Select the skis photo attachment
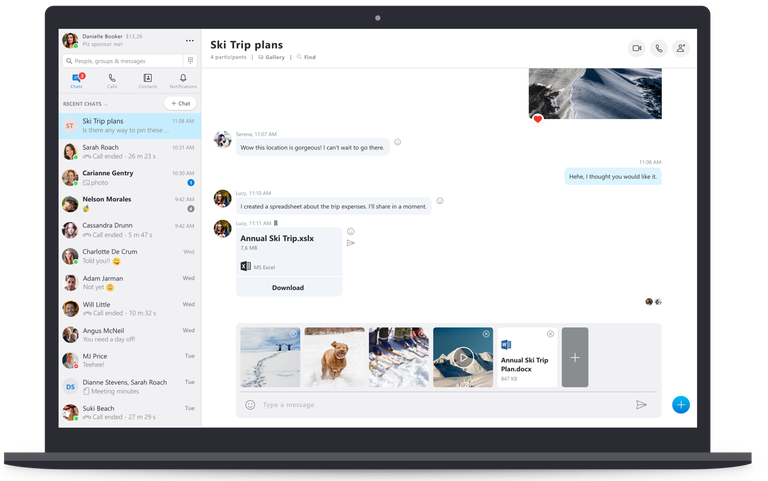This screenshot has width=768, height=481. pyautogui.click(x=399, y=357)
